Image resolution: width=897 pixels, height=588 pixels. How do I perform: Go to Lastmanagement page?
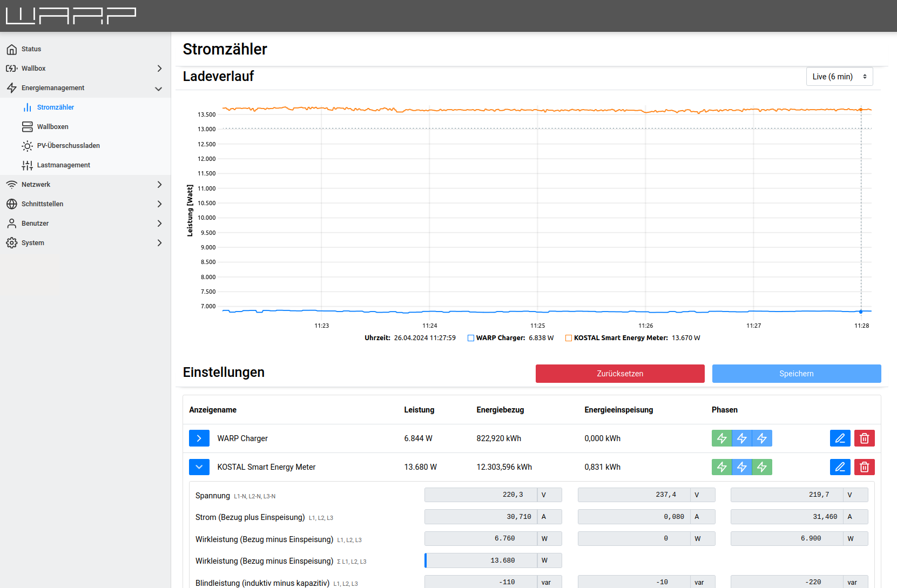[63, 165]
